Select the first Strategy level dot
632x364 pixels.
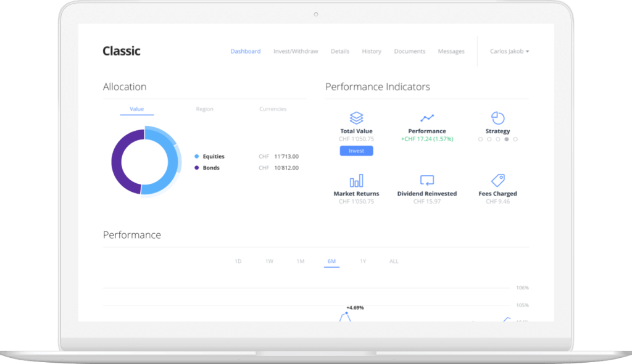click(x=480, y=139)
